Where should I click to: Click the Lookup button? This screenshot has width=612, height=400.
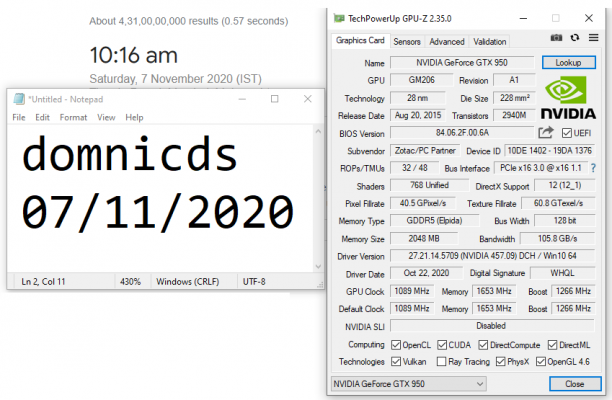click(568, 63)
